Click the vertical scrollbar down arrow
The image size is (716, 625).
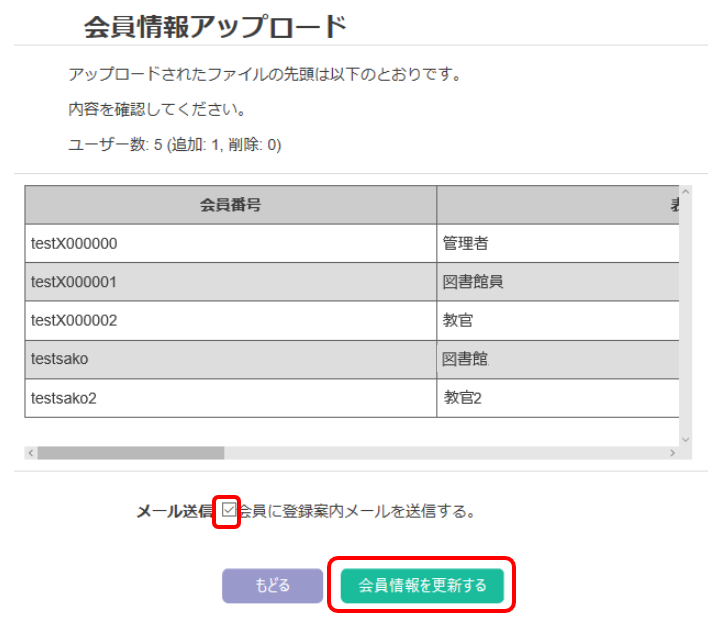pos(685,439)
